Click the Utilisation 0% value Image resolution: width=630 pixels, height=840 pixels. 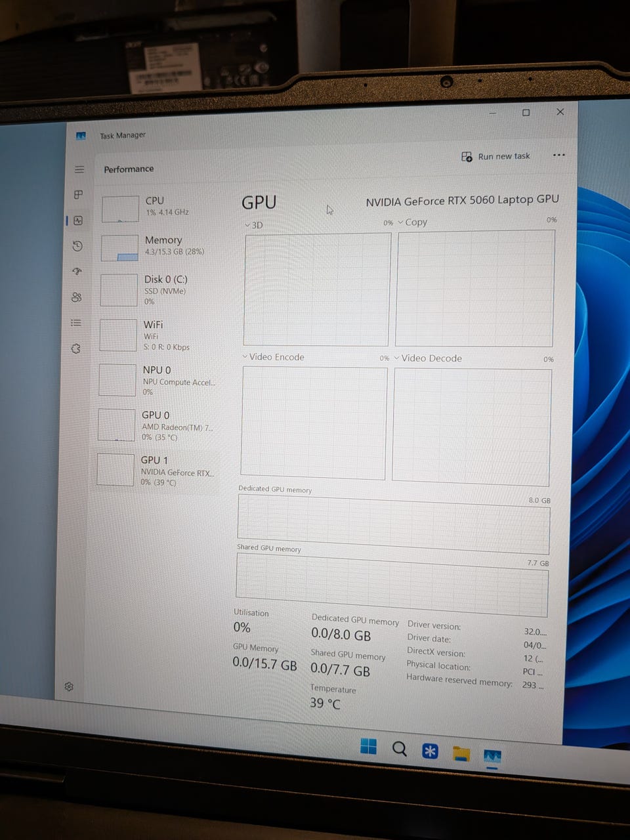click(241, 627)
